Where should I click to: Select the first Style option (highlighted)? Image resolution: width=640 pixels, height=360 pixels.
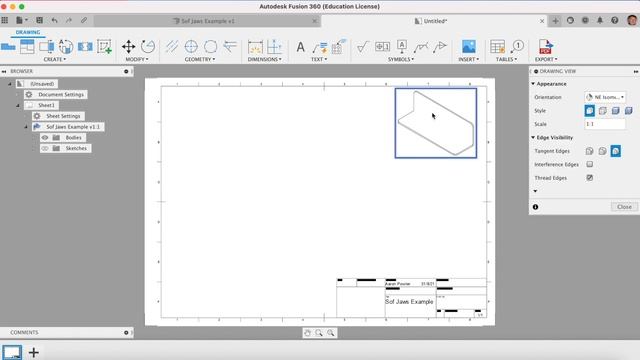[589, 110]
